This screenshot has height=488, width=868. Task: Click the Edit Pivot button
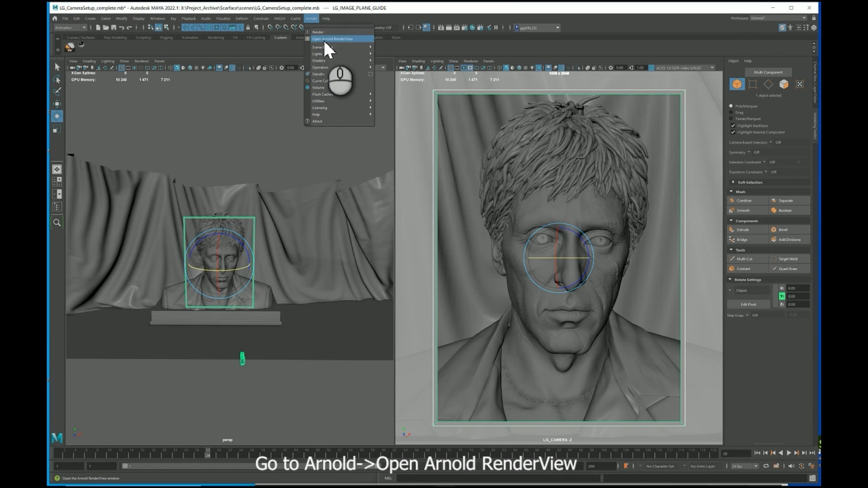[x=748, y=304]
